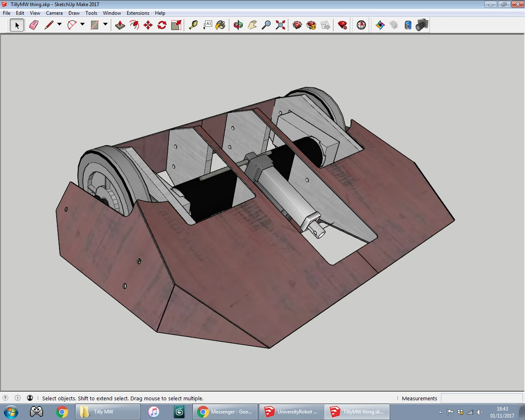Image resolution: width=525 pixels, height=420 pixels.
Task: Open the Extensions menu
Action: click(x=138, y=13)
